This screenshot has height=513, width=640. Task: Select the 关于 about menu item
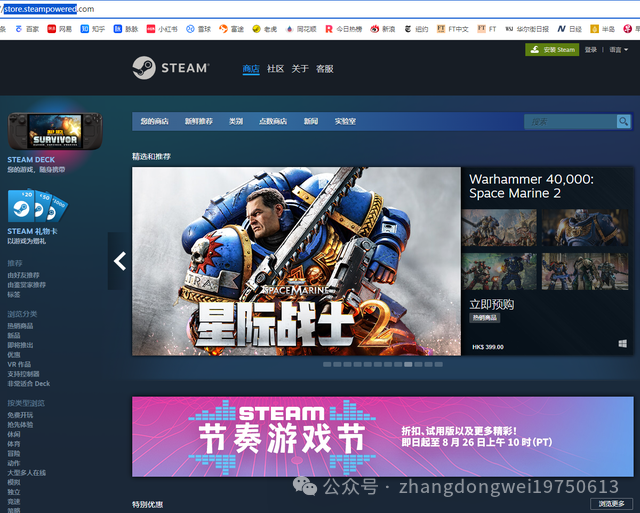[x=300, y=69]
